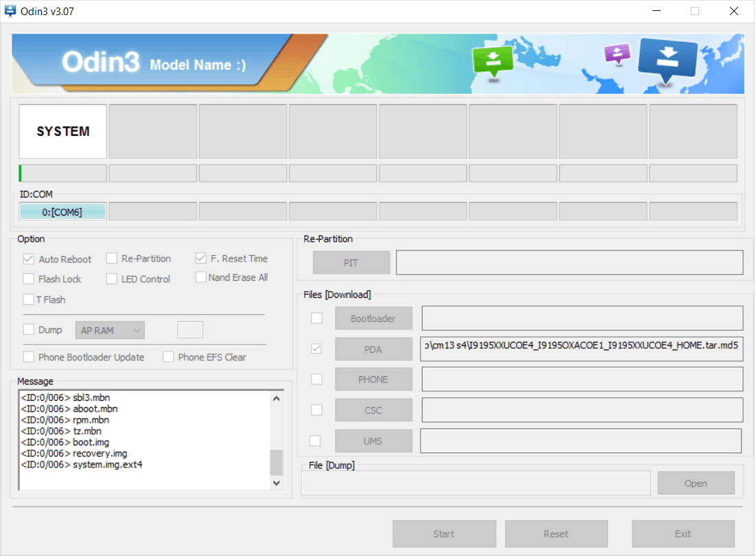Click the CSC file path field
The height and width of the screenshot is (556, 756).
tap(582, 410)
